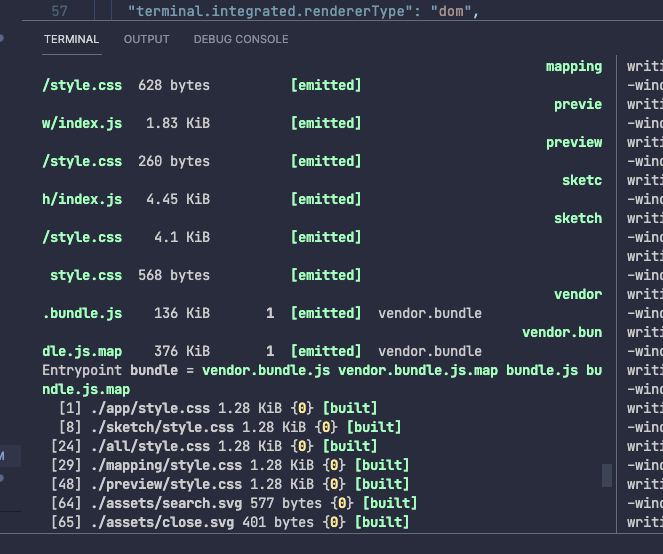This screenshot has height=554, width=663.
Task: Focus the right split terminal pane
Action: tap(641, 294)
